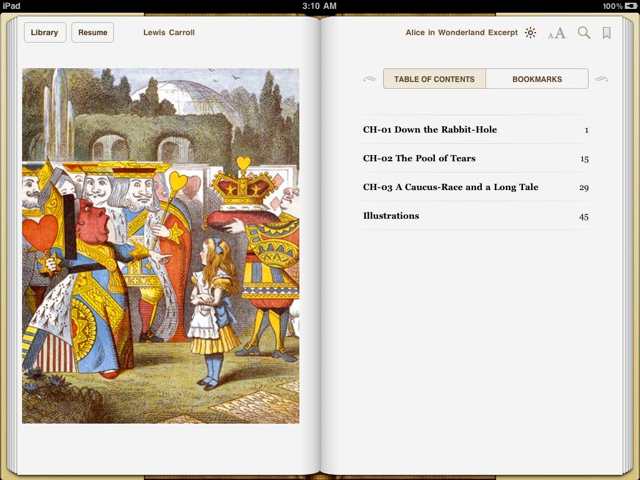Click the ornament left of Table of Contents
Image resolution: width=640 pixels, height=480 pixels.
click(370, 79)
